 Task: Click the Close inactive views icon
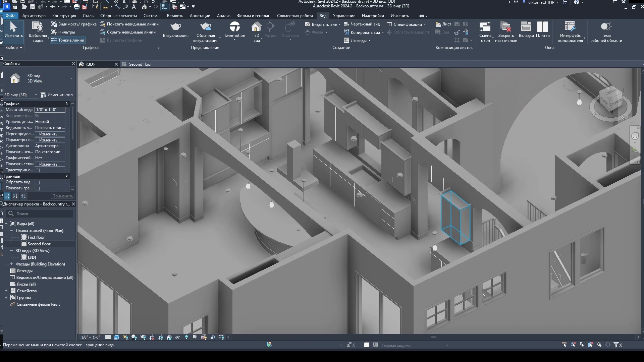(505, 27)
